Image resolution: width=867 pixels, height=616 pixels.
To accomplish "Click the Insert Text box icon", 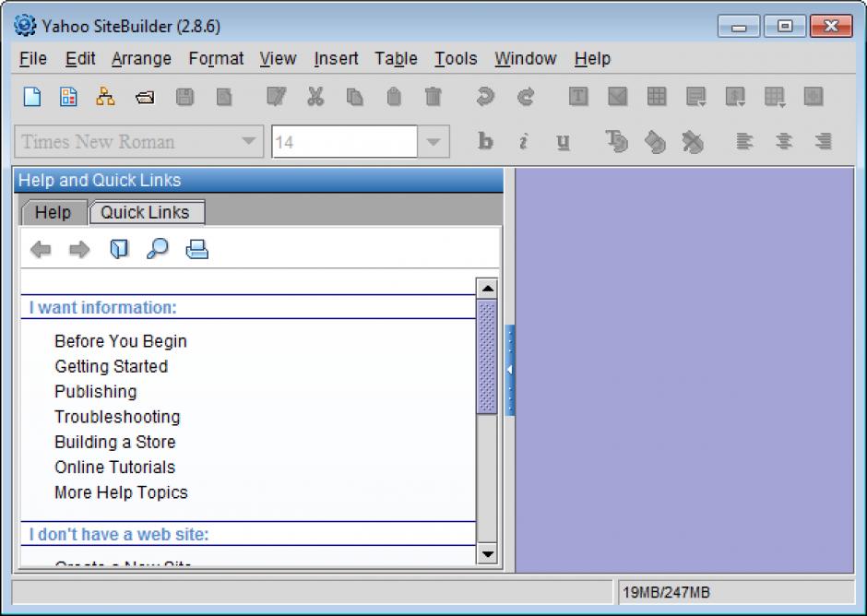I will (577, 97).
